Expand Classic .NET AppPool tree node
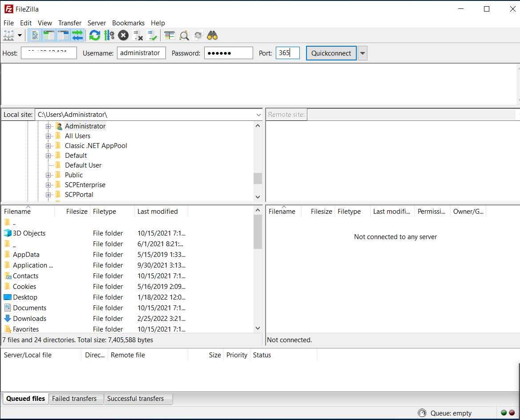This screenshot has height=420, width=520. [48, 146]
